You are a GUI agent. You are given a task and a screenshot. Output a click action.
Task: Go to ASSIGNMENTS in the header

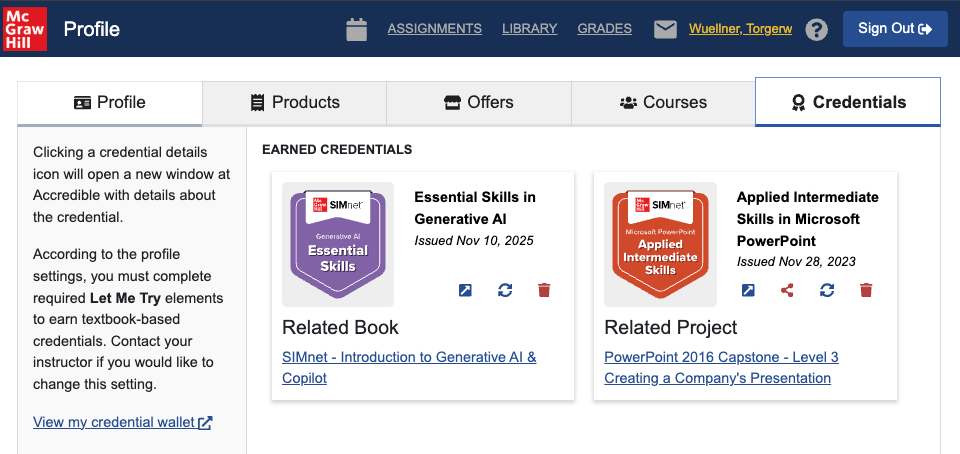tap(435, 29)
